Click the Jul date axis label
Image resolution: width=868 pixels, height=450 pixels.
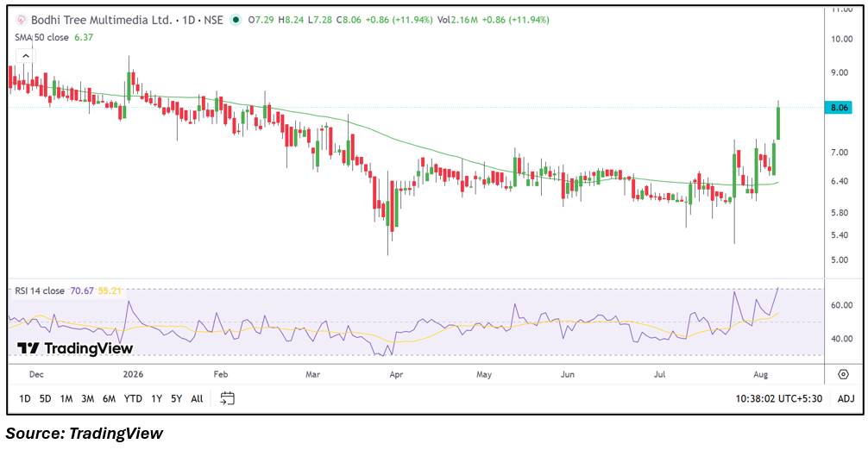coord(659,374)
